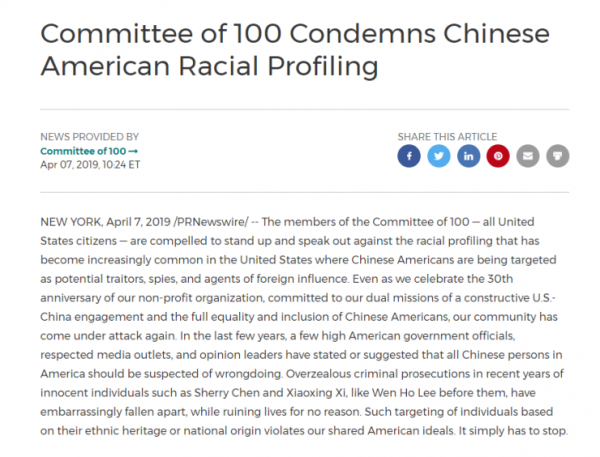This screenshot has height=457, width=600.
Task: Click the name Sherry Chen in the paragraph
Action: tap(227, 393)
